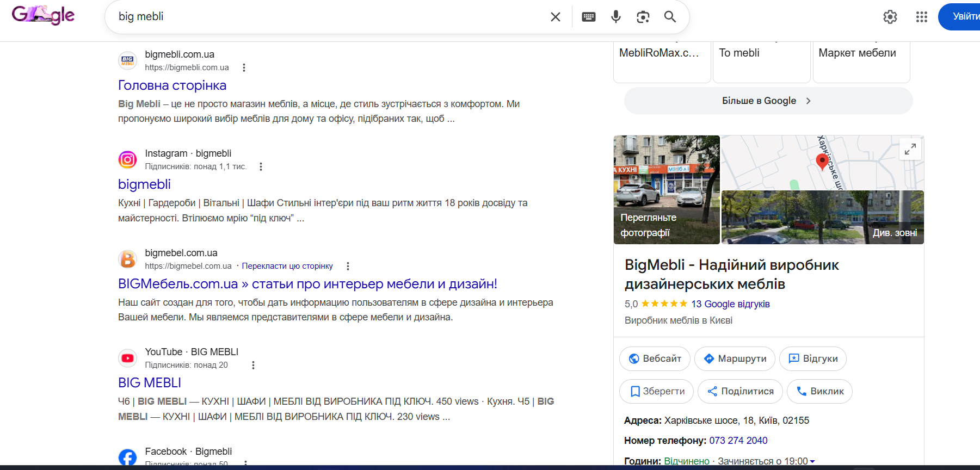Screen dimensions: 980x470
Task: Open the 'Див. зовні' street view thumbnail
Action: [823, 218]
